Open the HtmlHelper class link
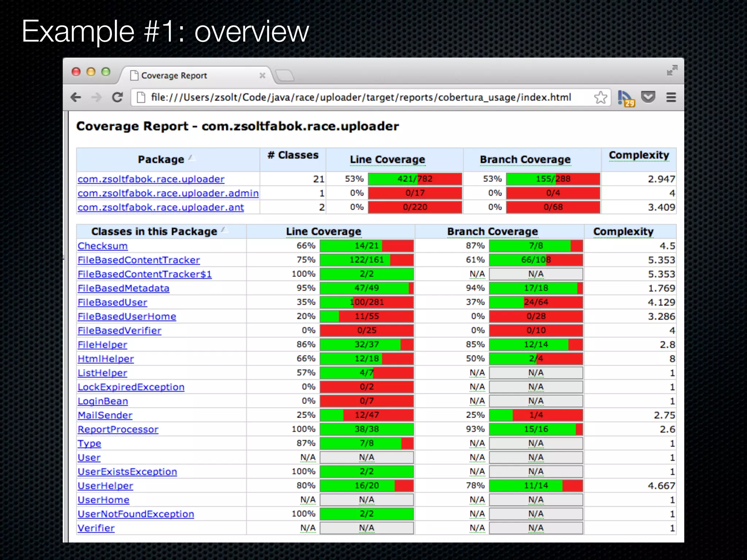The image size is (747, 560). (x=106, y=359)
